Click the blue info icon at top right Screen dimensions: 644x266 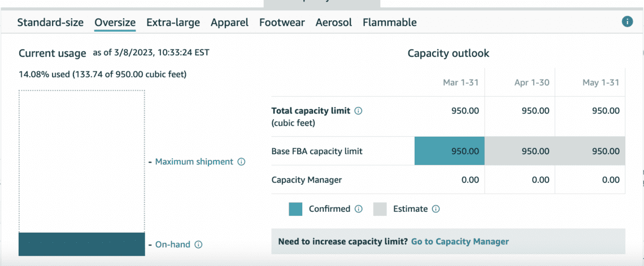coord(626,22)
